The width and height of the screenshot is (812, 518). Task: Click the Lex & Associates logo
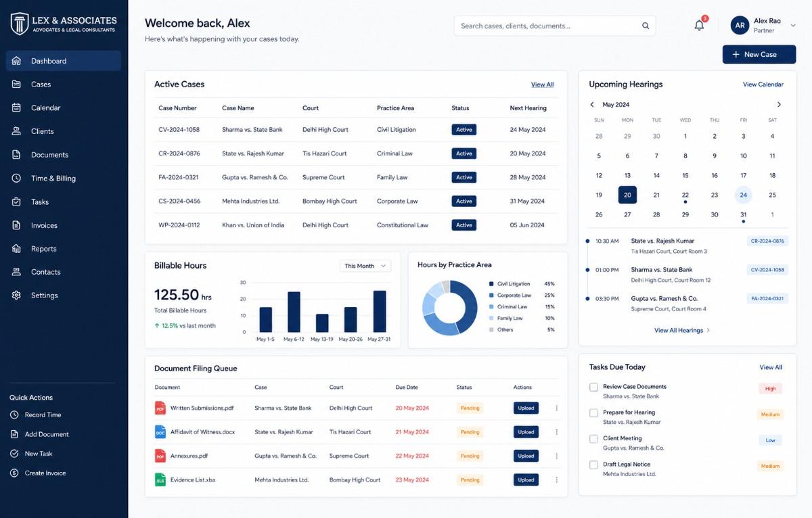click(x=64, y=24)
